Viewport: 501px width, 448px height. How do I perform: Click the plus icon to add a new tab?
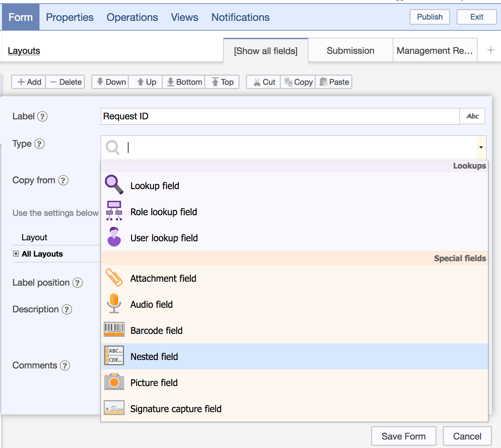491,50
